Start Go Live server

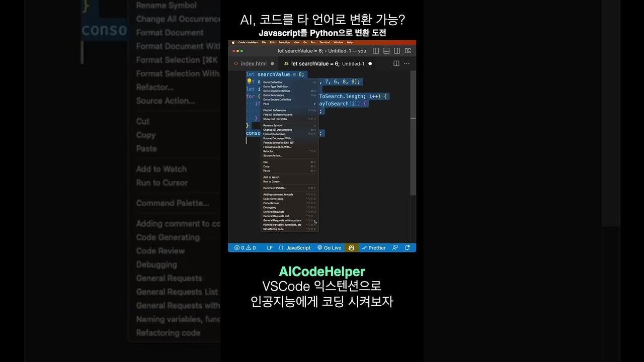tap(329, 248)
